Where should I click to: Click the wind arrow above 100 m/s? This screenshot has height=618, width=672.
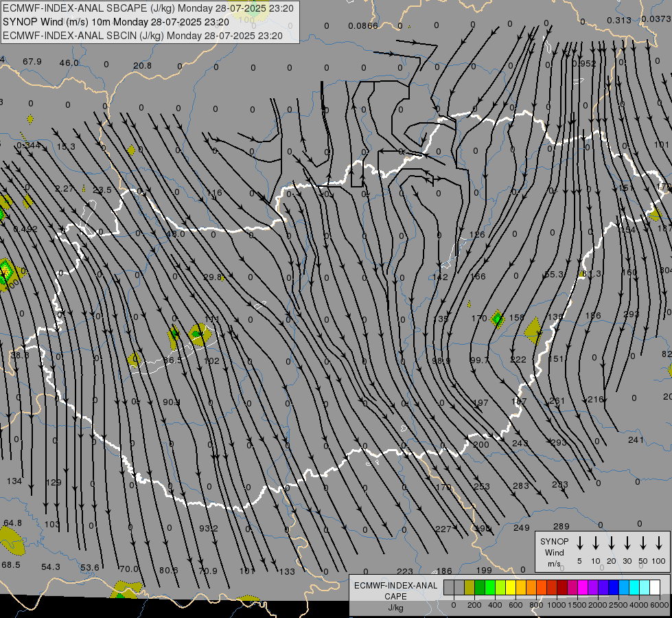pyautogui.click(x=659, y=543)
